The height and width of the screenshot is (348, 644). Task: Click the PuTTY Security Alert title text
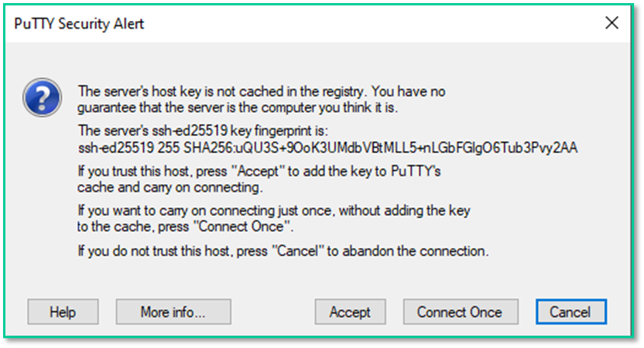(80, 24)
